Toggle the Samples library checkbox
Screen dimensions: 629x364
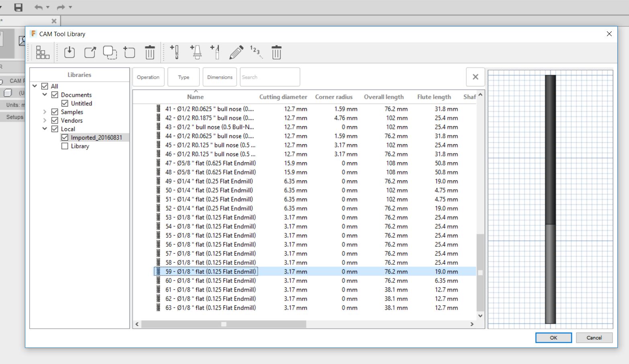55,112
